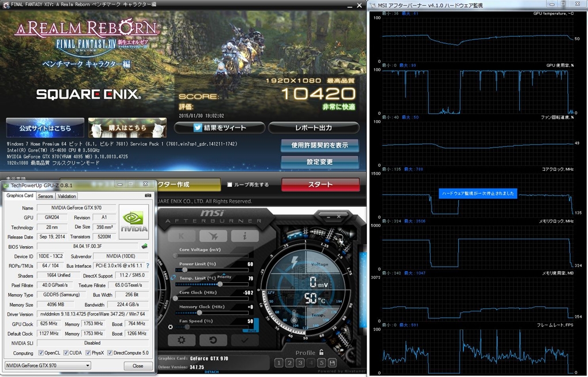This screenshot has width=588, height=377.
Task: Select profile slot 1 in Afterburner
Action: pos(278,363)
